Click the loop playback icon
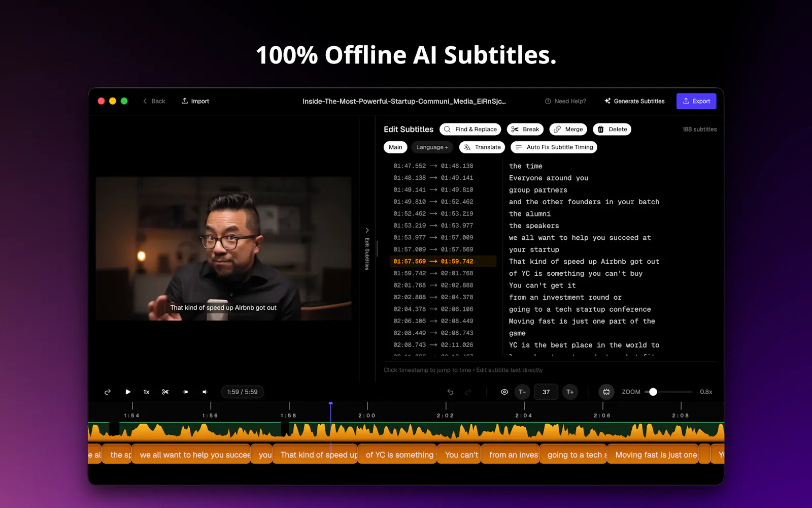 click(x=108, y=392)
